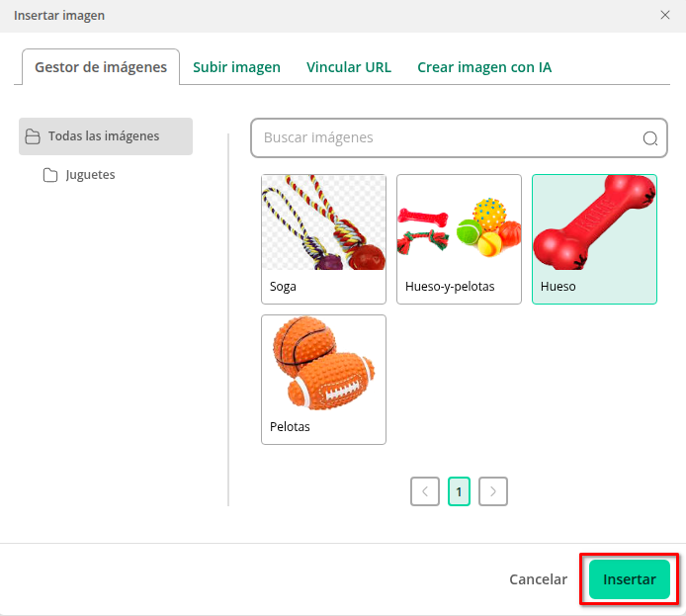Select the Gestor de imágenes tab
This screenshot has width=686, height=616.
point(101,67)
